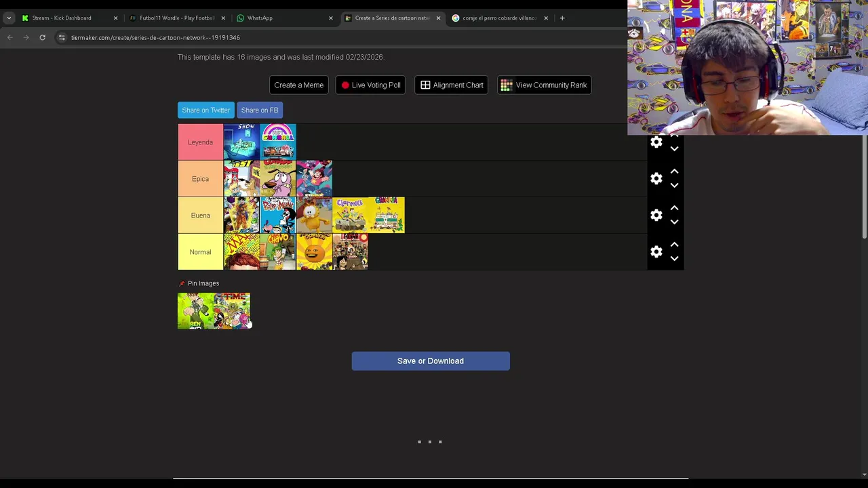Select Ben 10 unranked thumbnail
868x488 pixels.
tap(195, 311)
